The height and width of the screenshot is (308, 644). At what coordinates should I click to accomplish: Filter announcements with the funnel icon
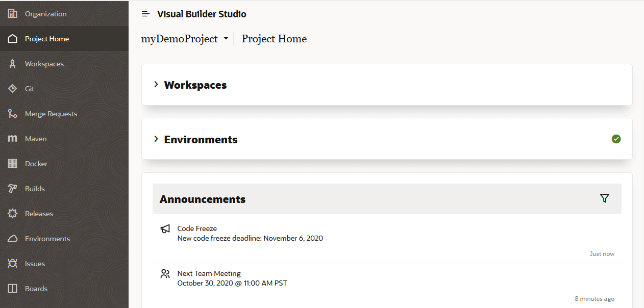[605, 199]
